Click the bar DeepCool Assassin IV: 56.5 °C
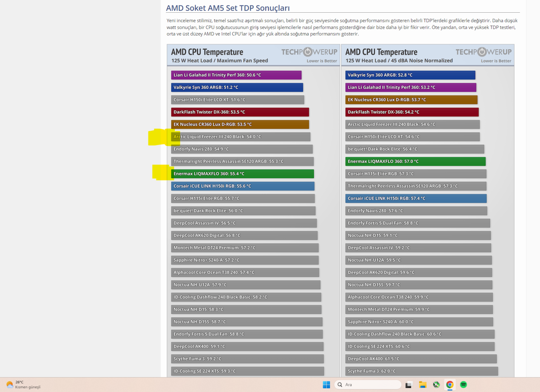 [x=244, y=223]
